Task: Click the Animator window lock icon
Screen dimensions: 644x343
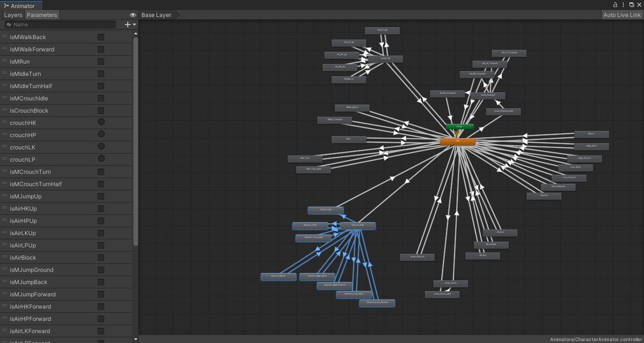Action: point(616,5)
